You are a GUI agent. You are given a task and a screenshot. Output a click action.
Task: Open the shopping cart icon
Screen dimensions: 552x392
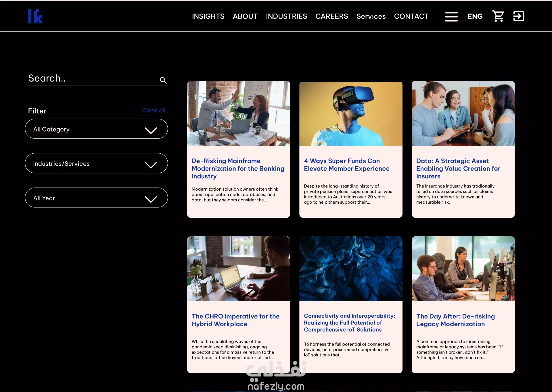(x=498, y=16)
